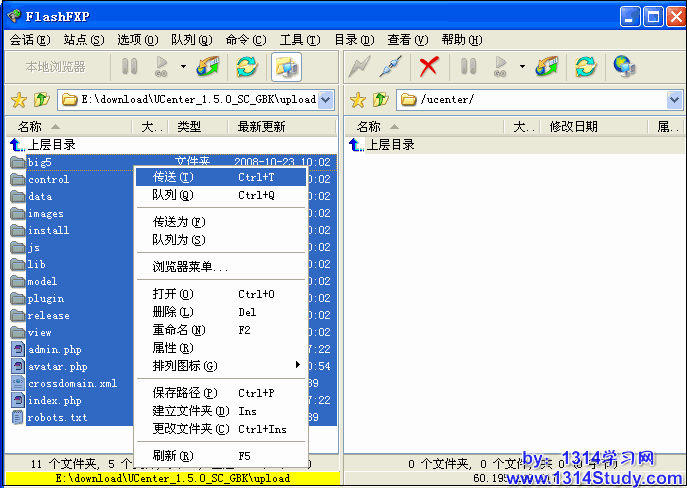Click the red X abort icon
The height and width of the screenshot is (488, 687).
428,67
